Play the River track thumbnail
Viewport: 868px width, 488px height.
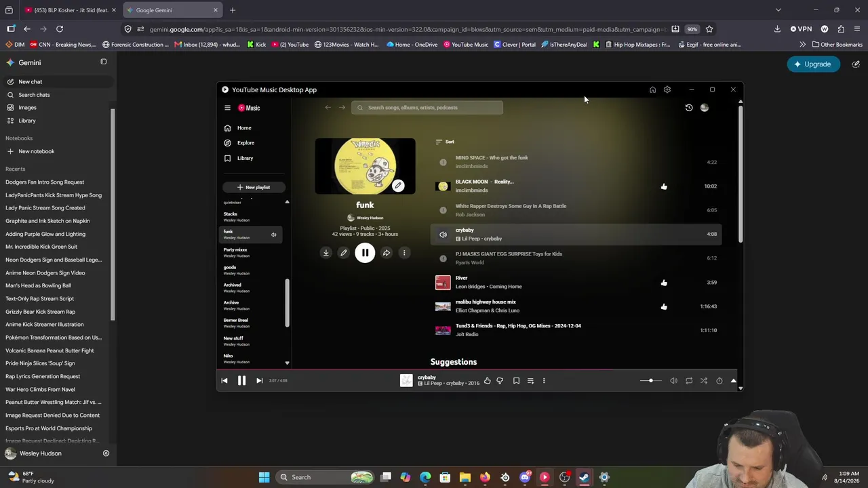coord(443,283)
